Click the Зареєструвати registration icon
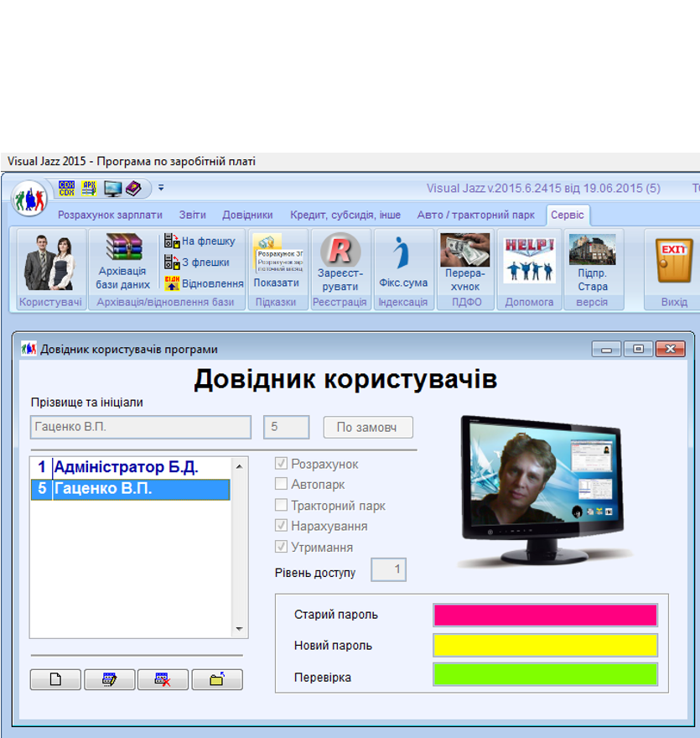Screen dimensions: 700x738 pyautogui.click(x=340, y=262)
